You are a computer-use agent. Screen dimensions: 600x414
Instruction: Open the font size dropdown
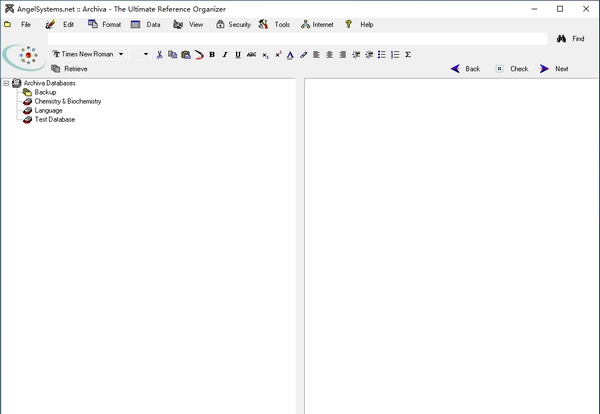[x=146, y=55]
